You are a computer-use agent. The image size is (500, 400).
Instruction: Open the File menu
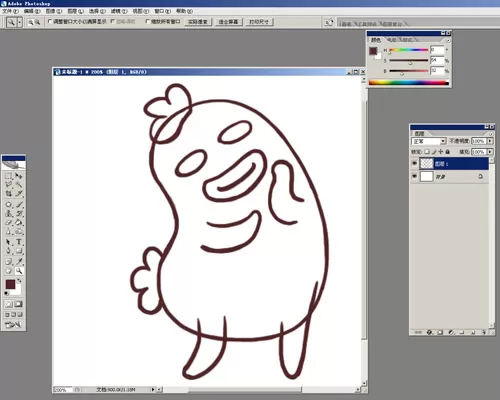(10, 11)
